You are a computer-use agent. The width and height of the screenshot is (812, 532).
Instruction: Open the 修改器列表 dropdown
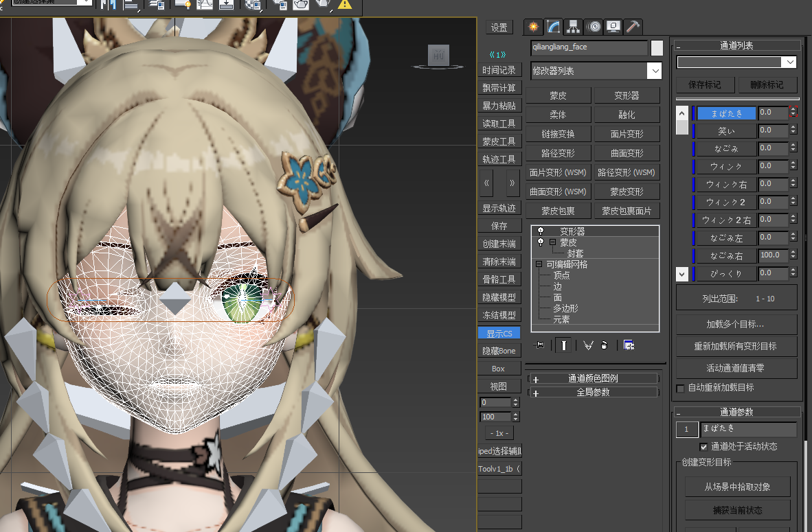click(655, 71)
